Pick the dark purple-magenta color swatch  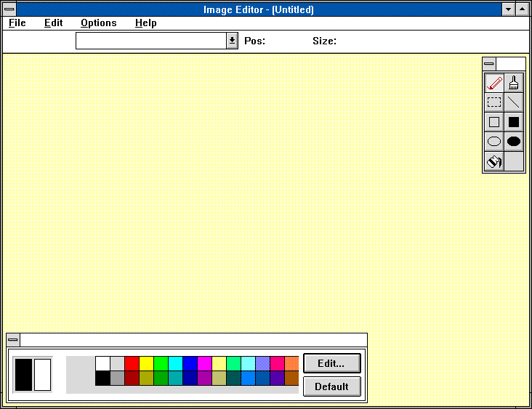pos(205,378)
